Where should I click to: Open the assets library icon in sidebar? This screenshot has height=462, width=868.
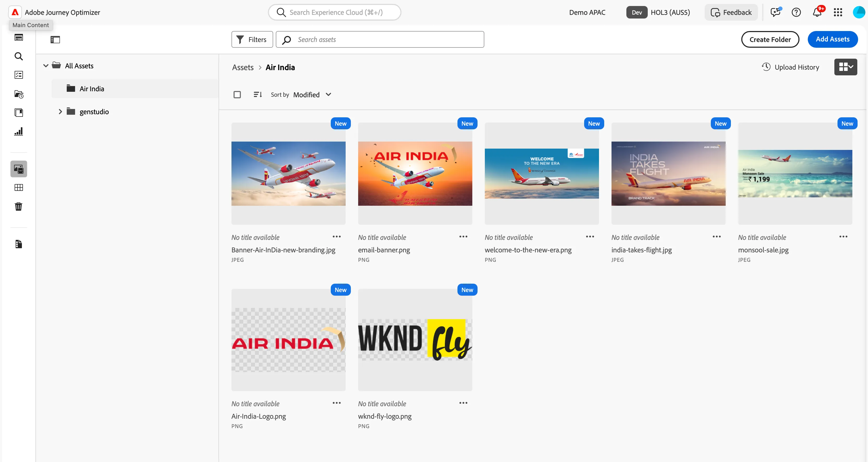tap(19, 169)
